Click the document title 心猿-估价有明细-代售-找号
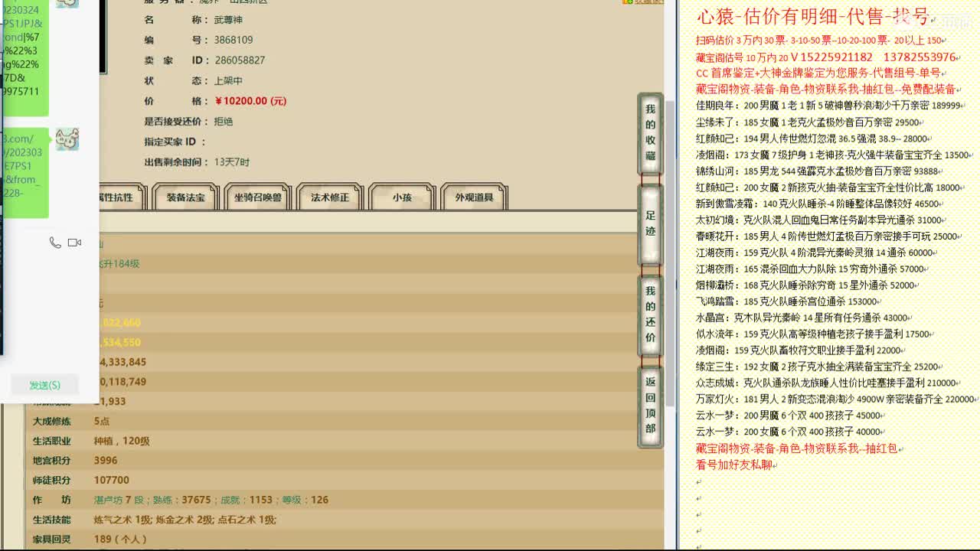 tap(813, 17)
